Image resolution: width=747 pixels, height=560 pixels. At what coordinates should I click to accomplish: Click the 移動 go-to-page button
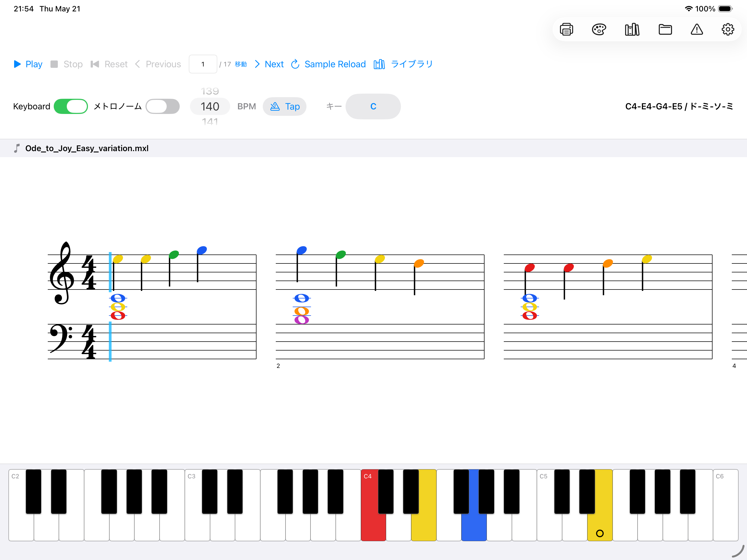click(241, 64)
